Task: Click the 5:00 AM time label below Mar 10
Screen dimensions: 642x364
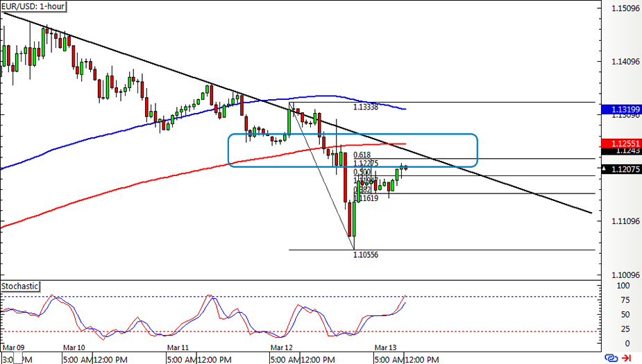Action: click(x=78, y=360)
